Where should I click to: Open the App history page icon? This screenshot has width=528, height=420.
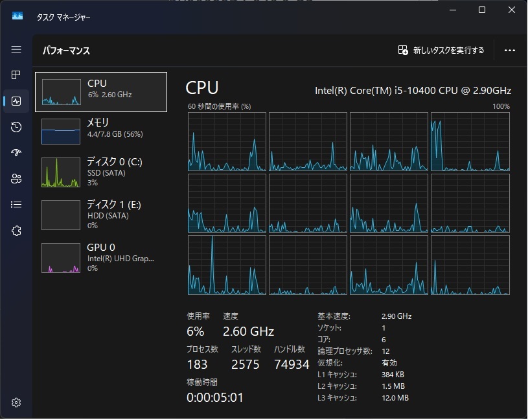click(16, 127)
